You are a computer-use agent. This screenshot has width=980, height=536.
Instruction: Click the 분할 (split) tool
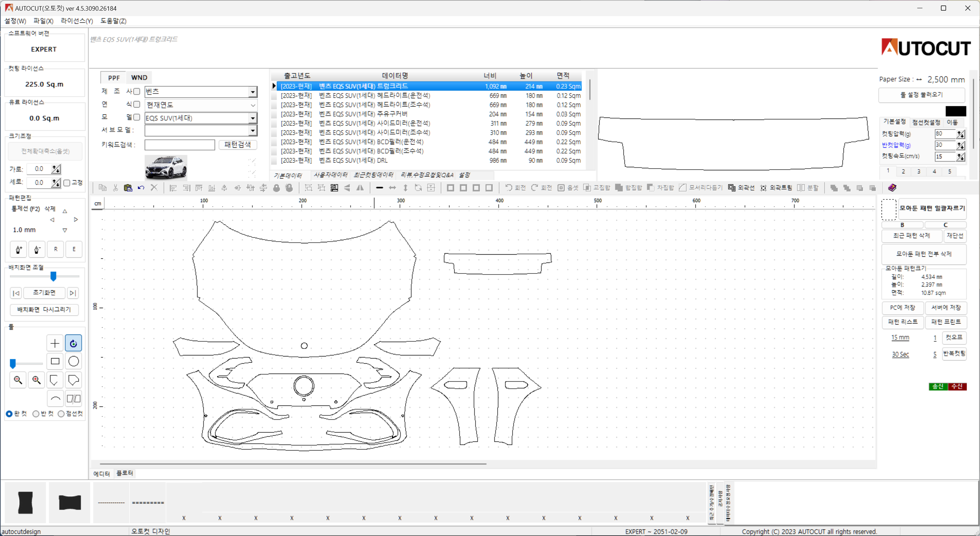pyautogui.click(x=808, y=187)
